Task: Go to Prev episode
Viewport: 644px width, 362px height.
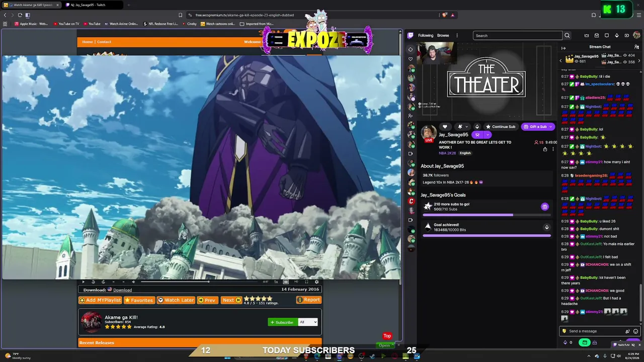Action: tap(207, 300)
